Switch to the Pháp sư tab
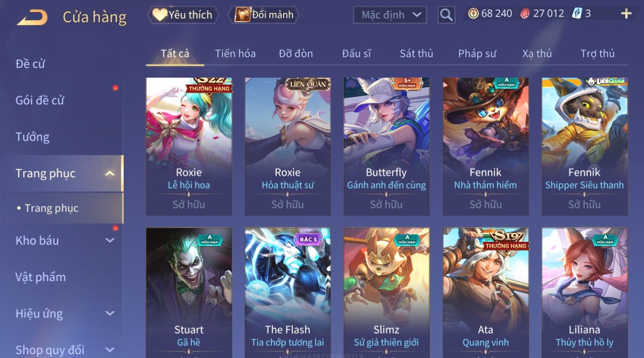 (477, 54)
